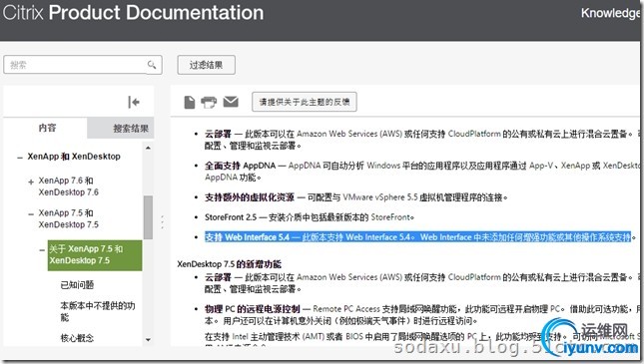Open the 本版本中不提供的功能 topic
Image resolution: width=644 pixels, height=364 pixels.
[x=98, y=311]
